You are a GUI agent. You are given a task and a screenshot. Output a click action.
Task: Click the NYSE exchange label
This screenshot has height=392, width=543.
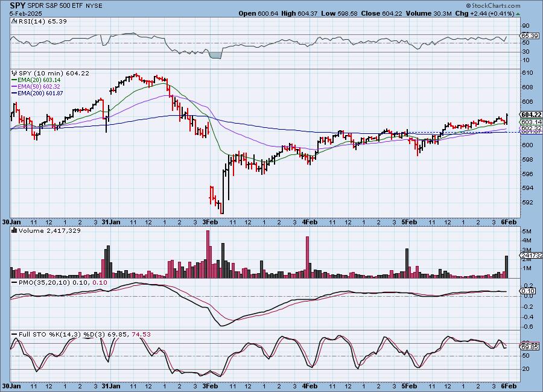coord(93,6)
